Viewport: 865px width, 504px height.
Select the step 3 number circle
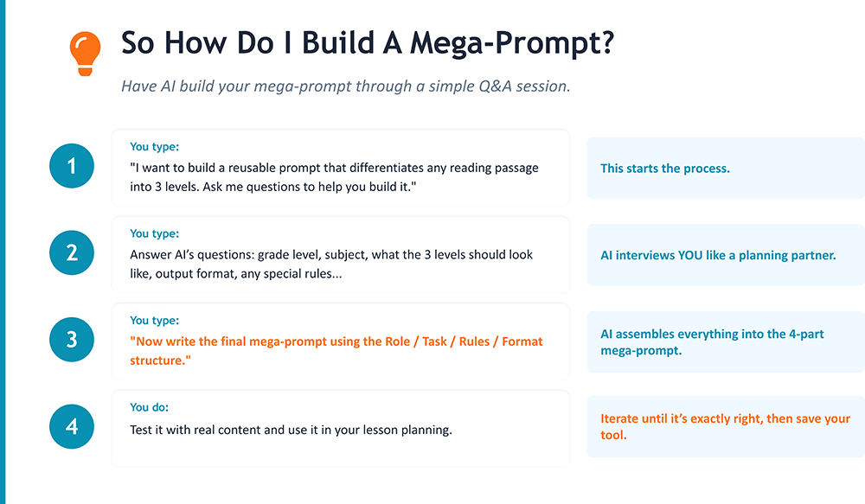[73, 340]
